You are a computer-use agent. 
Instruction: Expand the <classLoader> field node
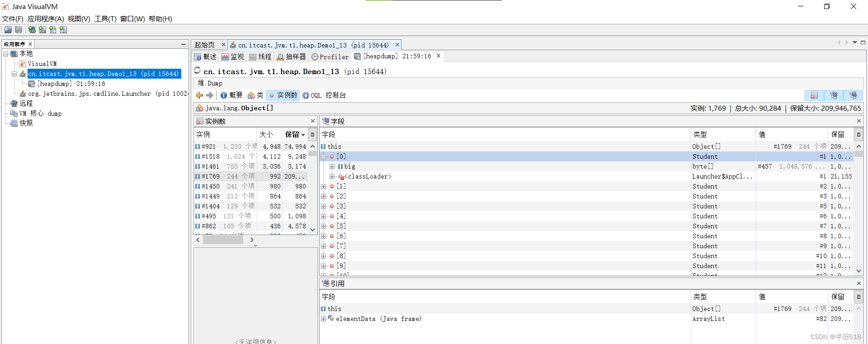tap(332, 176)
